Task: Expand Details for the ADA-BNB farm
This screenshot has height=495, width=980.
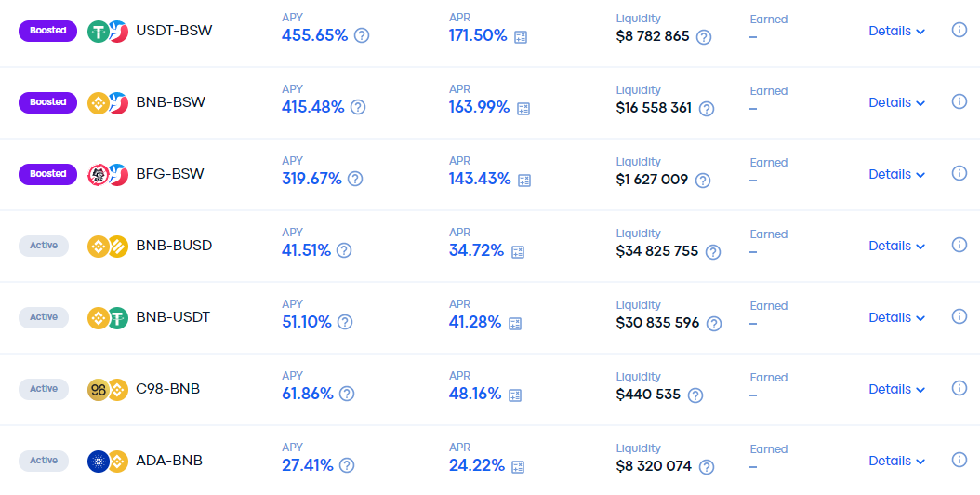Action: tap(896, 461)
